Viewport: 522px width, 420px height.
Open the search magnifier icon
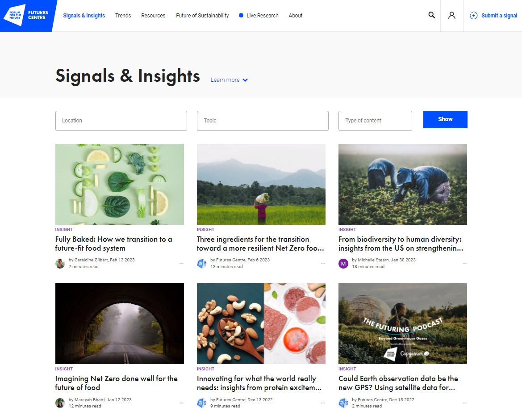click(431, 15)
